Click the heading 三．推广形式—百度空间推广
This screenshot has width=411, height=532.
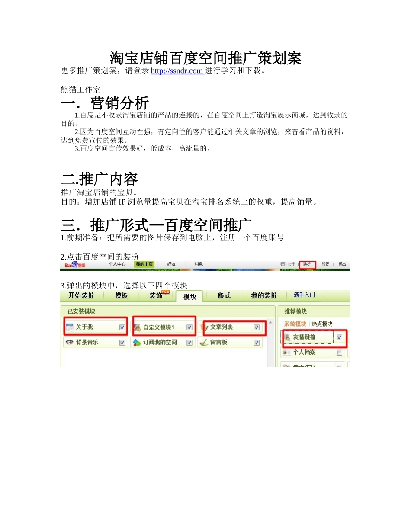coord(157,225)
